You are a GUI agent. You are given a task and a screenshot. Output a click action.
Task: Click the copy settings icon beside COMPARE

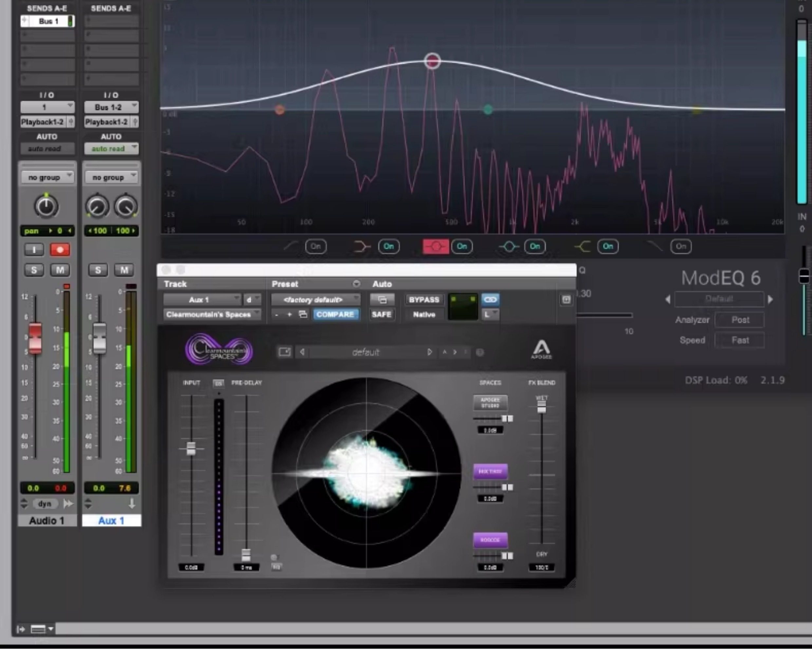point(303,314)
